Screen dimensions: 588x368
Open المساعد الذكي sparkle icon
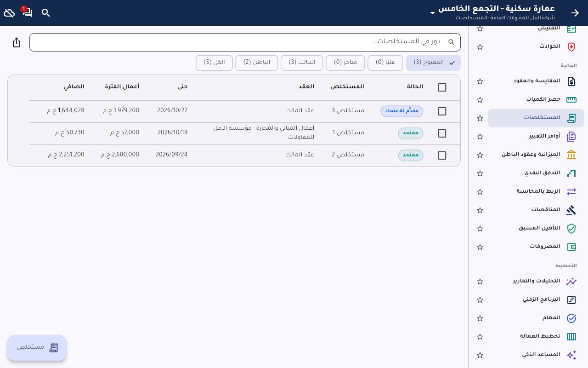click(x=571, y=355)
